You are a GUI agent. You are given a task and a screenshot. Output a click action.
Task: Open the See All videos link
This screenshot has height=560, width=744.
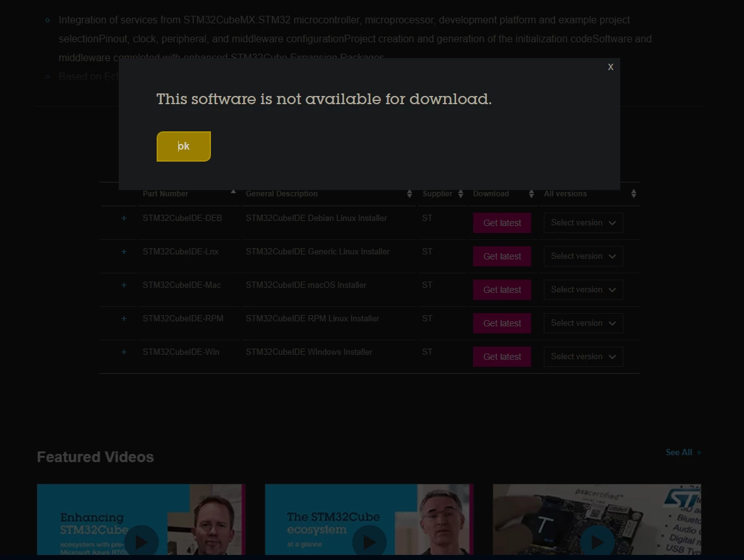683,453
